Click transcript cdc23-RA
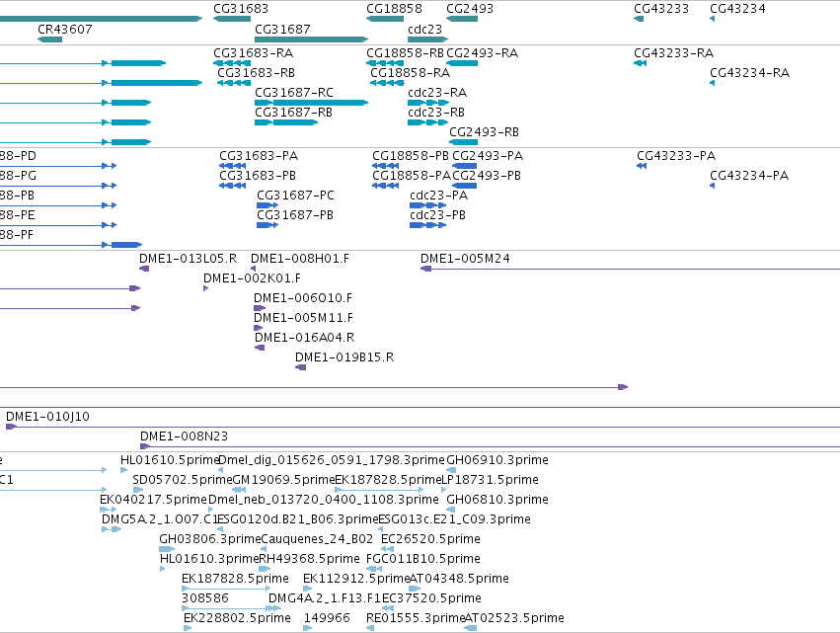This screenshot has height=633, width=840. 437,93
